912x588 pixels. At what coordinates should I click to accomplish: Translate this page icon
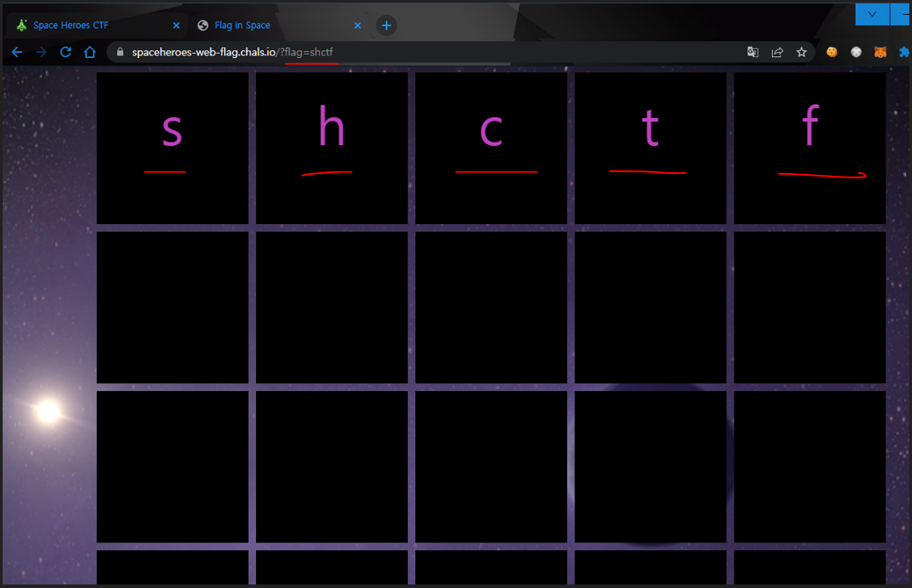753,52
